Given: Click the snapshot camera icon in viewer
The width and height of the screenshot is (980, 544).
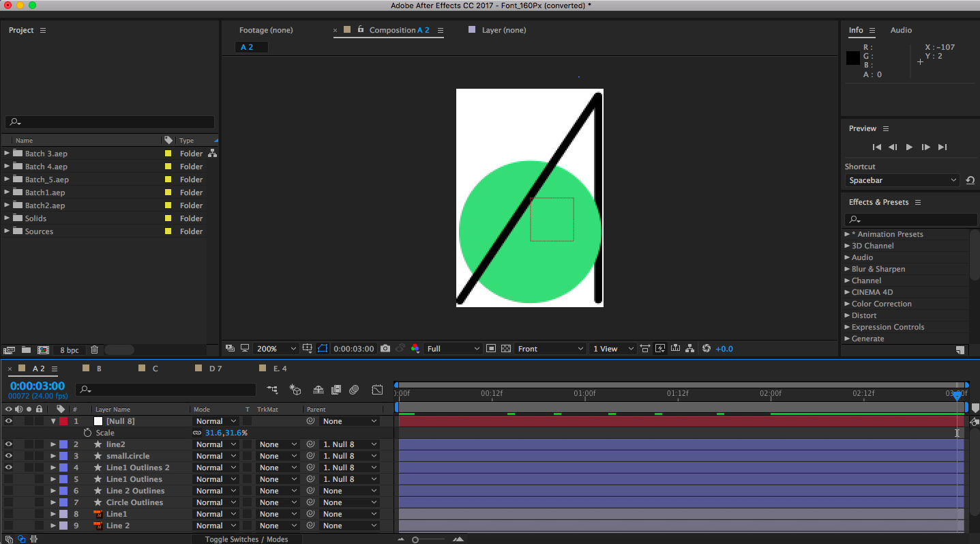Looking at the screenshot, I should 385,349.
